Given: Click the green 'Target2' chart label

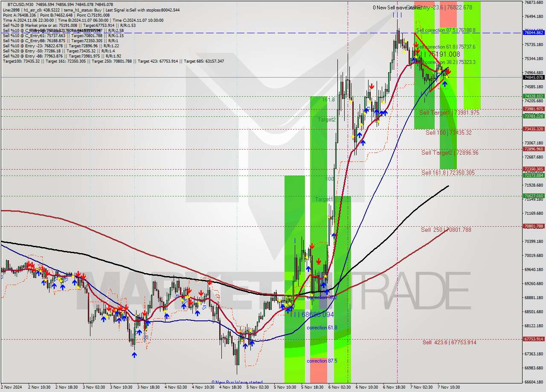Looking at the screenshot, I should (327, 120).
